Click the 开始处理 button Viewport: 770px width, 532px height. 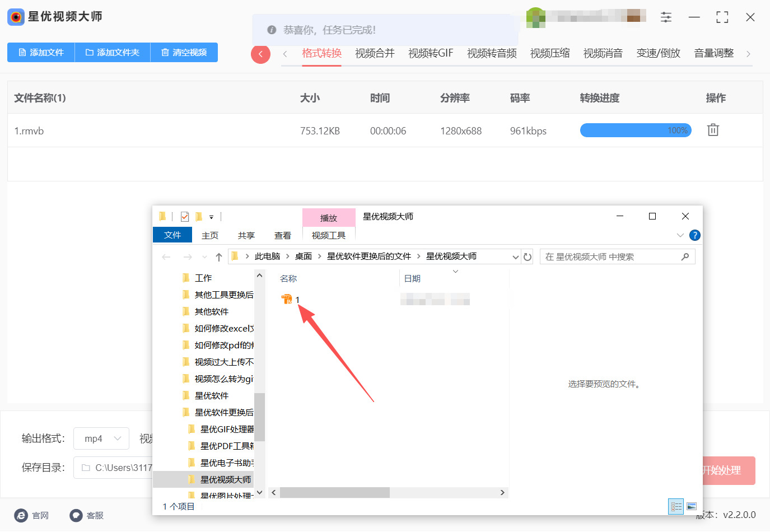pyautogui.click(x=729, y=470)
